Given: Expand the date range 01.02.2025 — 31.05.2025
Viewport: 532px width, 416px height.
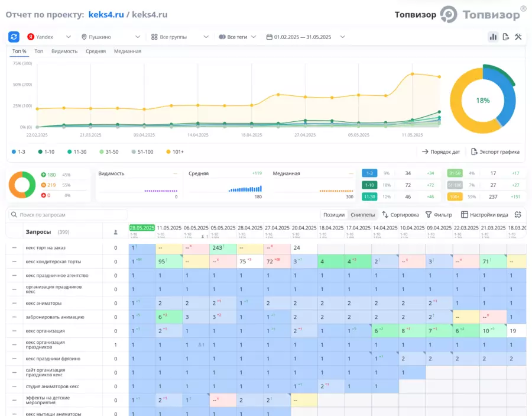Looking at the screenshot, I should tap(306, 37).
